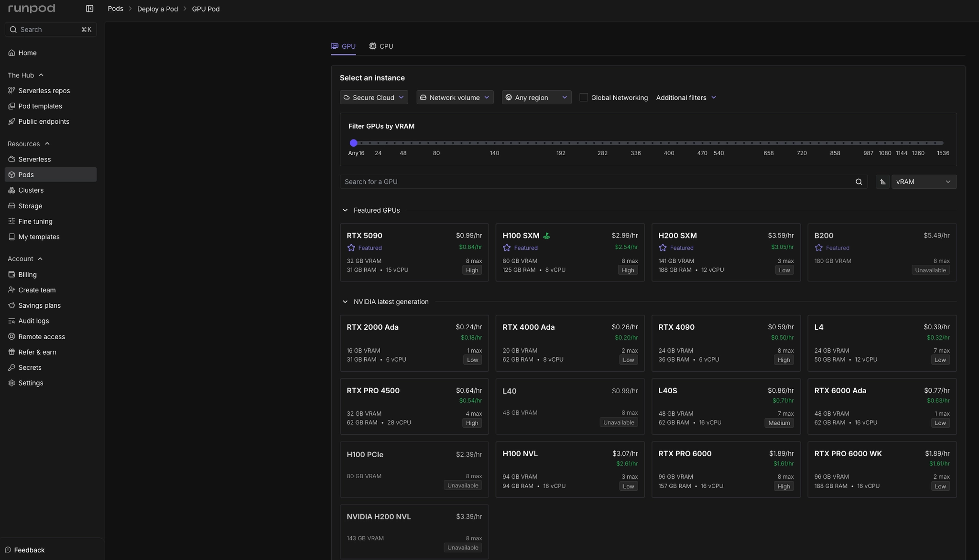
Task: Click the magnifier in GPU search field
Action: coord(859,182)
